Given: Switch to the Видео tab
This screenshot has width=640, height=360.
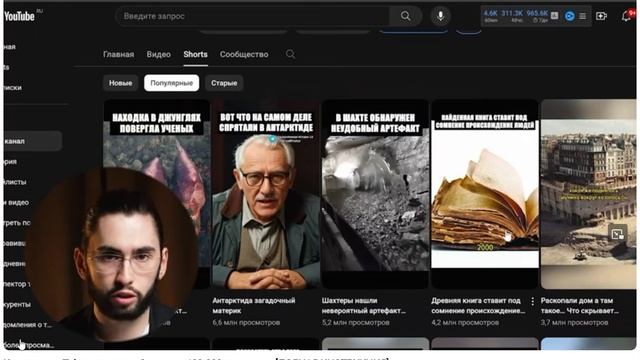Looking at the screenshot, I should coord(158,54).
